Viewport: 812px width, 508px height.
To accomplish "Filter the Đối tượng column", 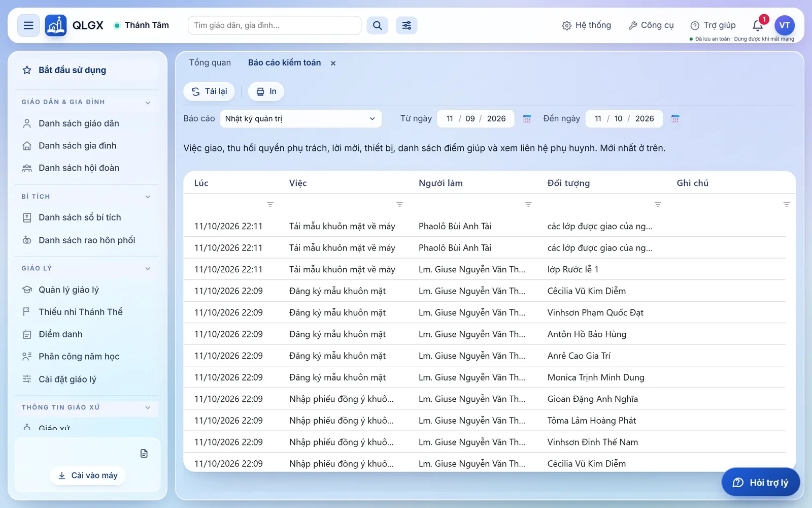I will pos(658,204).
